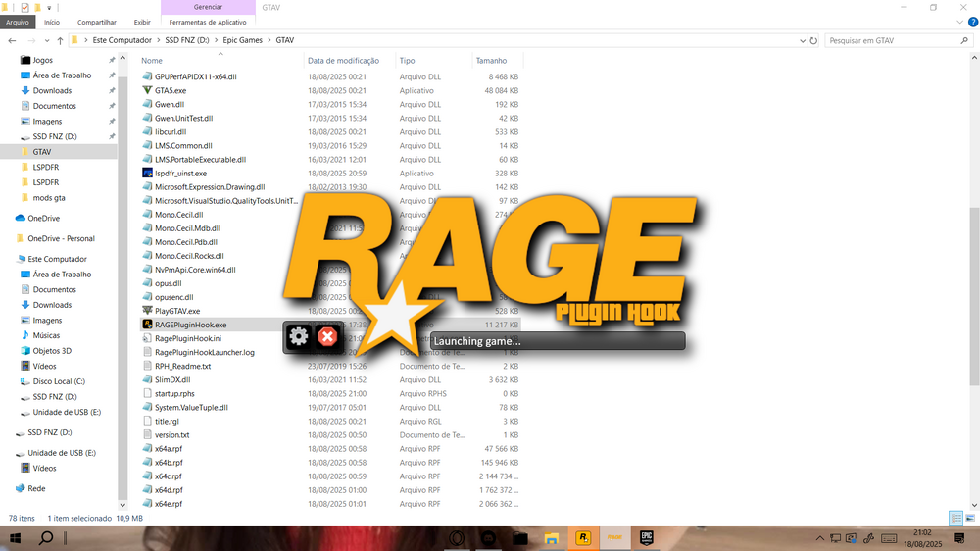Image resolution: width=980 pixels, height=551 pixels.
Task: Open Rockstar Games Launcher taskbar icon
Action: click(x=583, y=538)
